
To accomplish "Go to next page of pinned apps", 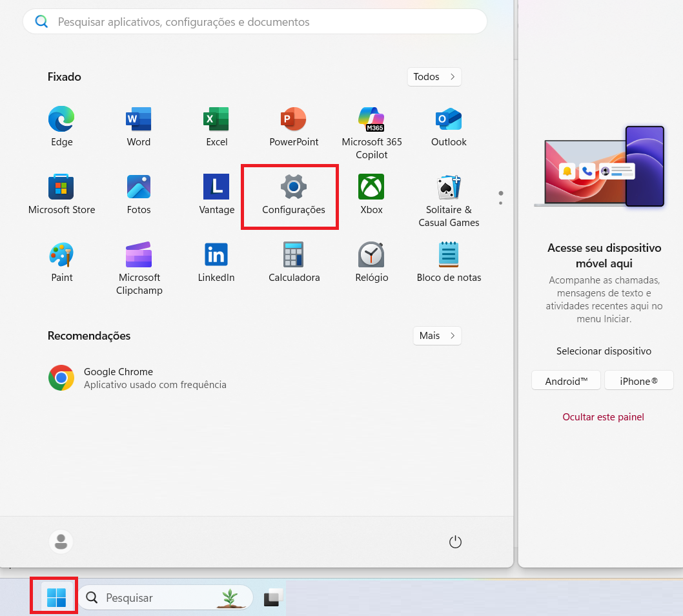I will (x=500, y=203).
